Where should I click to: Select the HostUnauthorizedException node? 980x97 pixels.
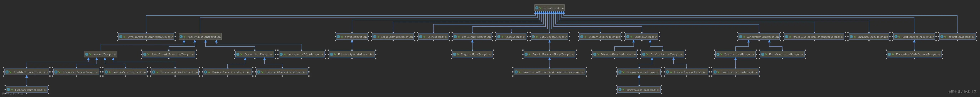pos(736,72)
